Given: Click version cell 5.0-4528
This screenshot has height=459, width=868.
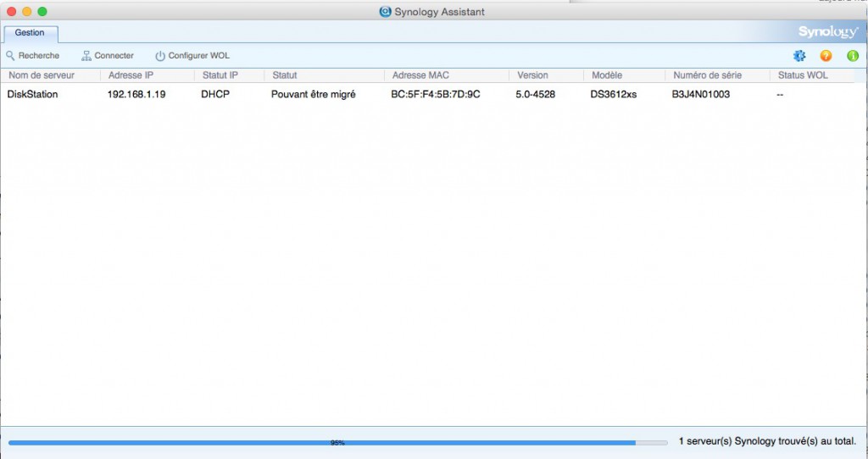Looking at the screenshot, I should click(x=536, y=95).
